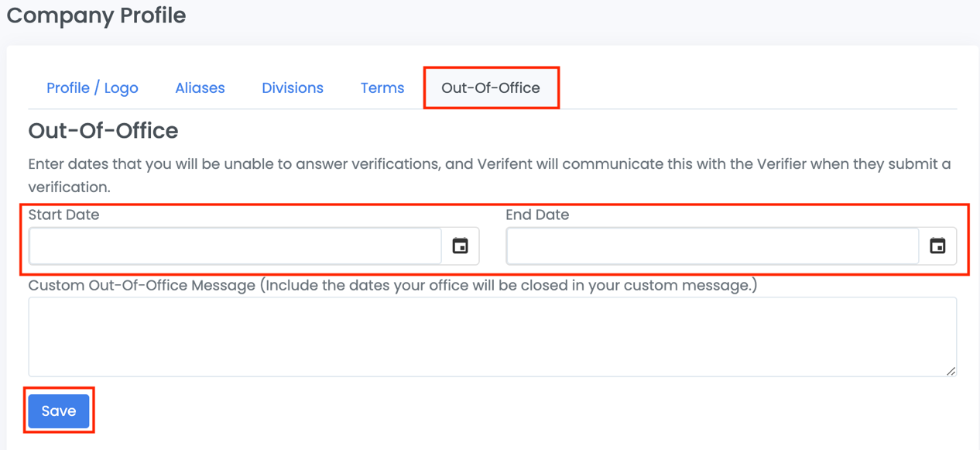Click the Out-Of-Office section heading
Screen dimensions: 980x450
tap(103, 131)
